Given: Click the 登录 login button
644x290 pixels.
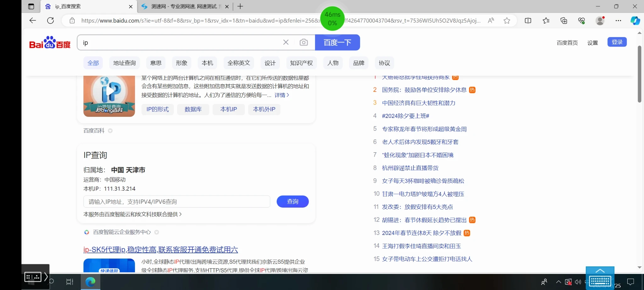Looking at the screenshot, I should point(617,42).
